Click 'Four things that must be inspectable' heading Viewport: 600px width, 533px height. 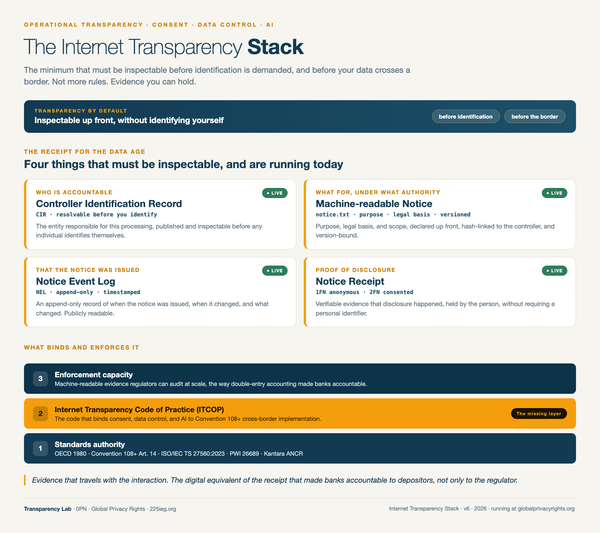[x=184, y=164]
